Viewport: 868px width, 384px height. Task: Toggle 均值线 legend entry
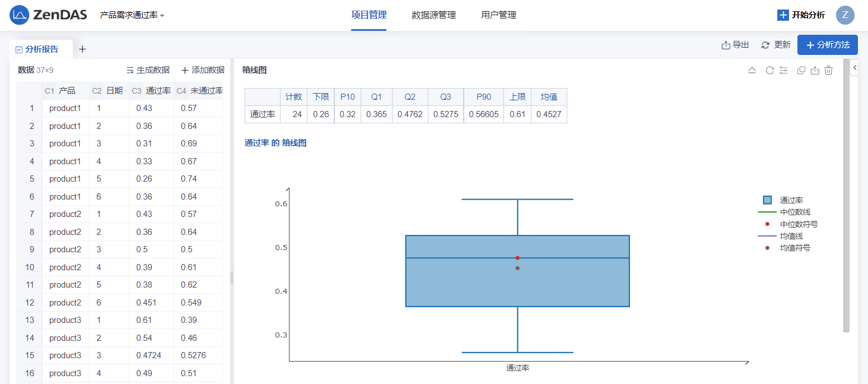[780, 236]
